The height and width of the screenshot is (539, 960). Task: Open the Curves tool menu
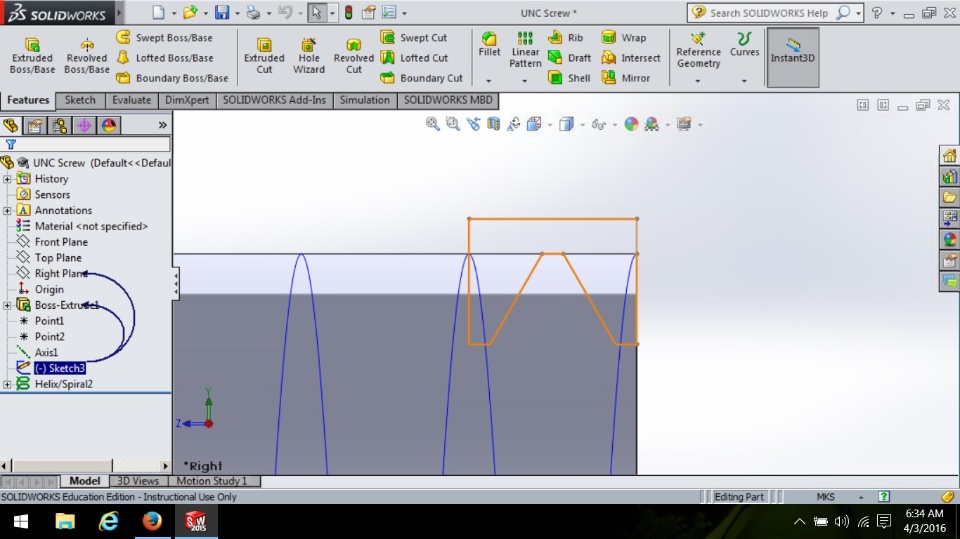tap(744, 44)
